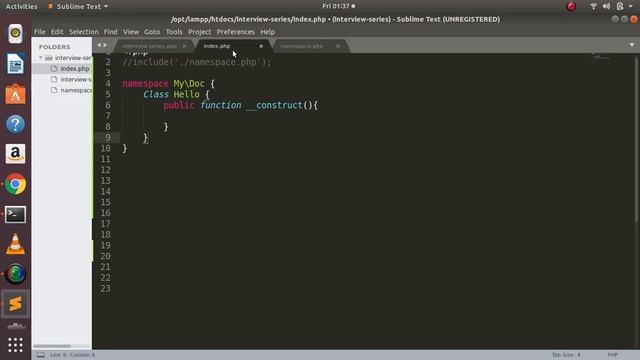Viewport: 640px width, 360px height.
Task: Open Sublime Text app menu in top bar
Action: 78,7
